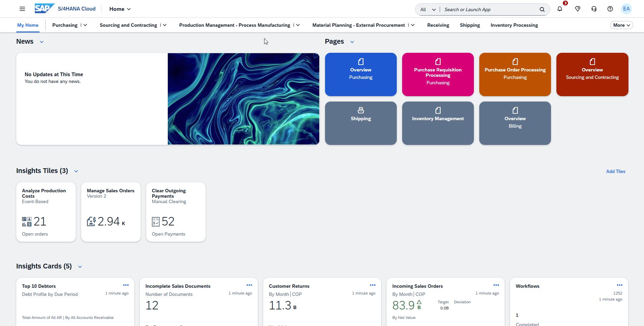Open the search category dropdown showing All

click(x=427, y=9)
